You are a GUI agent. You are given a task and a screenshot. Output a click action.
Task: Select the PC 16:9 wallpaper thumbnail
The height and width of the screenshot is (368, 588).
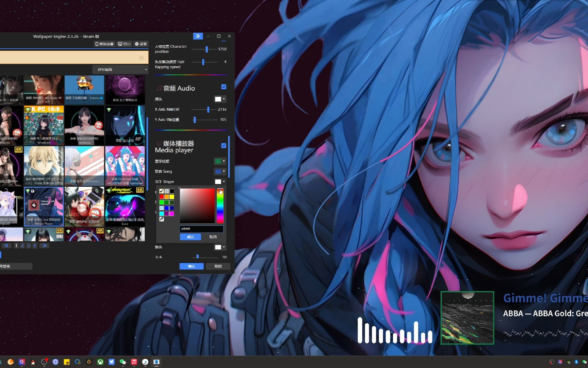click(44, 125)
